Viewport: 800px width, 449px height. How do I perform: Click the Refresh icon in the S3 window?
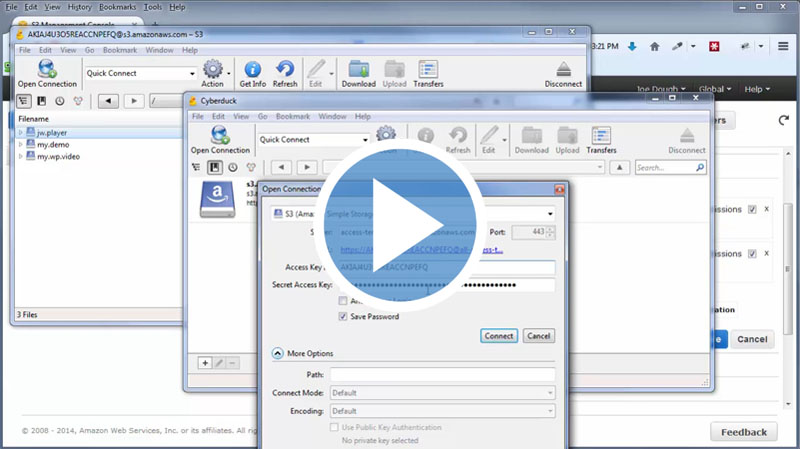coord(284,72)
